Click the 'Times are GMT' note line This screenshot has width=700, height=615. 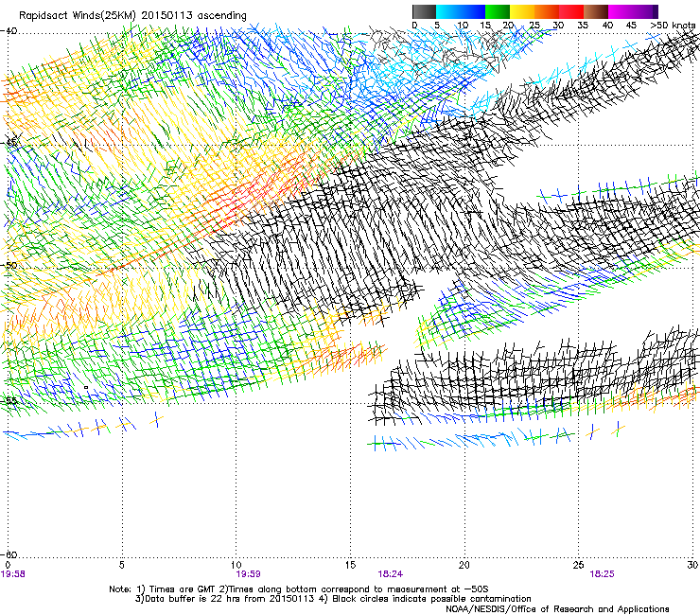point(299,589)
